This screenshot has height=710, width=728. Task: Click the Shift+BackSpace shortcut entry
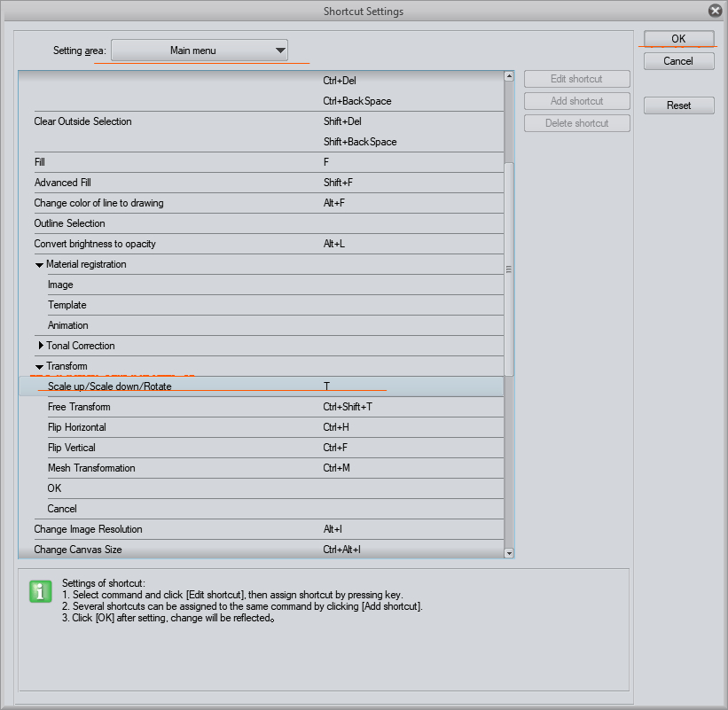pyautogui.click(x=360, y=142)
